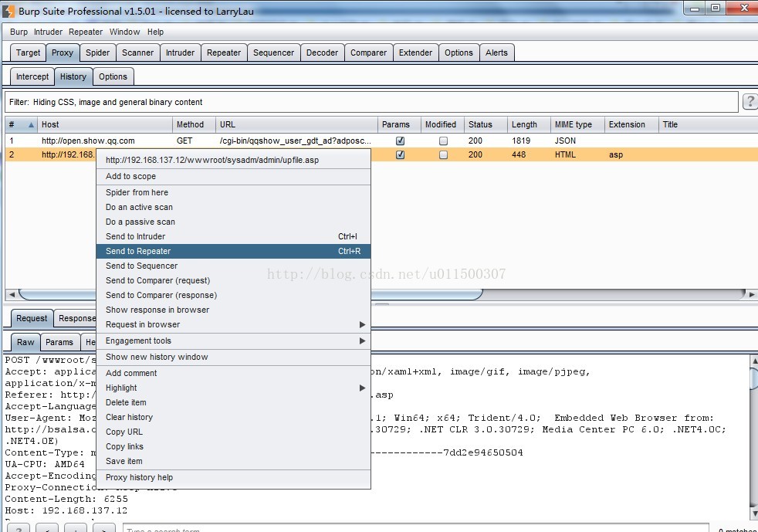The image size is (758, 532).
Task: Open the Window menu
Action: 125,32
